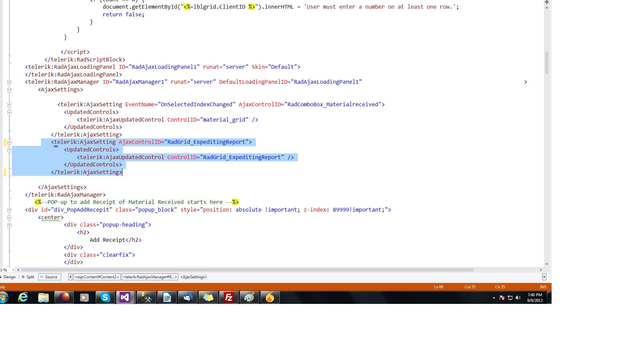Click the volume speaker tray icon
Image resolution: width=640 pixels, height=364 pixels.
coord(518,298)
